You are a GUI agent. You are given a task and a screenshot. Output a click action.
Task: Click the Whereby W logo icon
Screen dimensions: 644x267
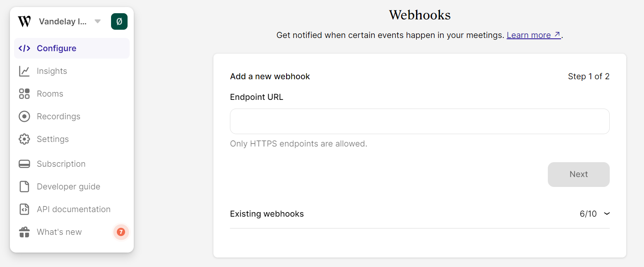click(x=24, y=21)
